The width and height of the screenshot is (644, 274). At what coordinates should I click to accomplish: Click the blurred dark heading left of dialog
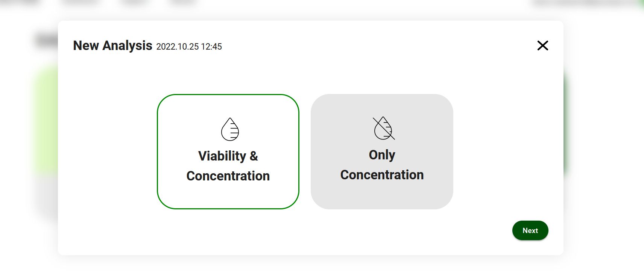point(46,40)
